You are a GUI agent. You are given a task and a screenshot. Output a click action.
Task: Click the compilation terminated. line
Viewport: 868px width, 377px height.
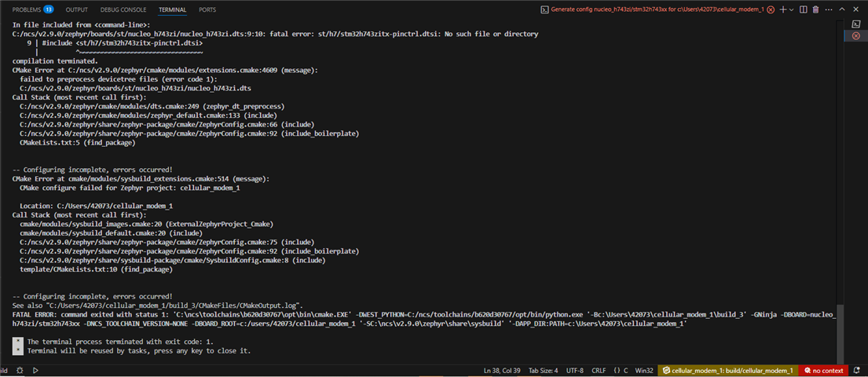coord(55,61)
